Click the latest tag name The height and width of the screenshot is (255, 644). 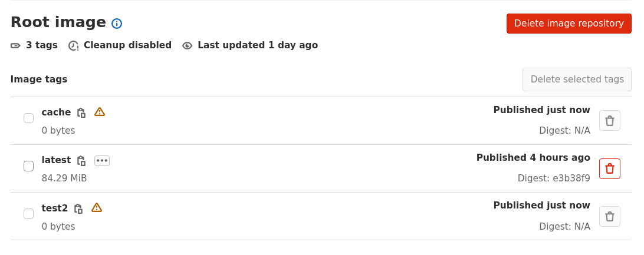(x=56, y=160)
